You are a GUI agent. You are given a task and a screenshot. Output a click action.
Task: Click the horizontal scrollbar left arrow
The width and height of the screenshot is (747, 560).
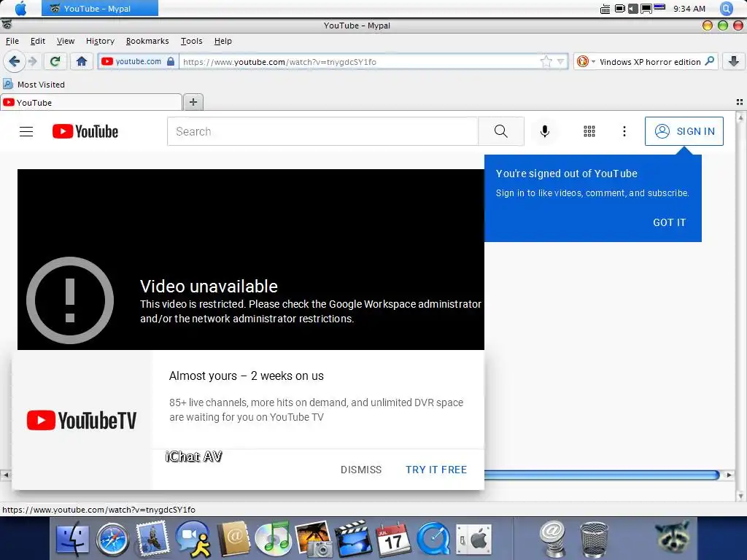(x=5, y=475)
